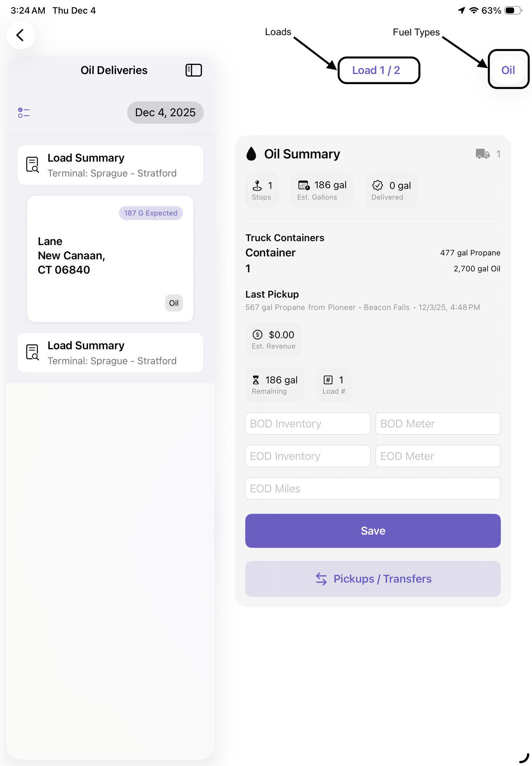Tap the oil drop icon beside Oil Summary
Screen dimensions: 532x766
click(x=251, y=154)
